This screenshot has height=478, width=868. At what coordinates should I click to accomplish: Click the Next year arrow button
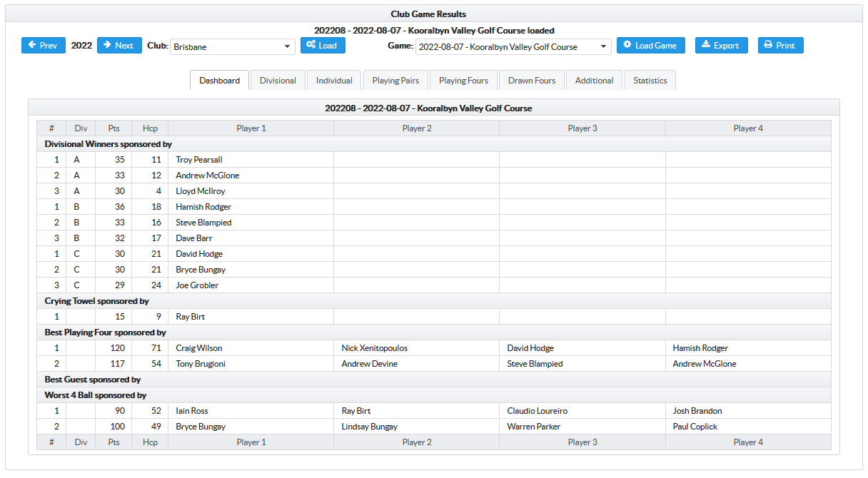coord(119,46)
